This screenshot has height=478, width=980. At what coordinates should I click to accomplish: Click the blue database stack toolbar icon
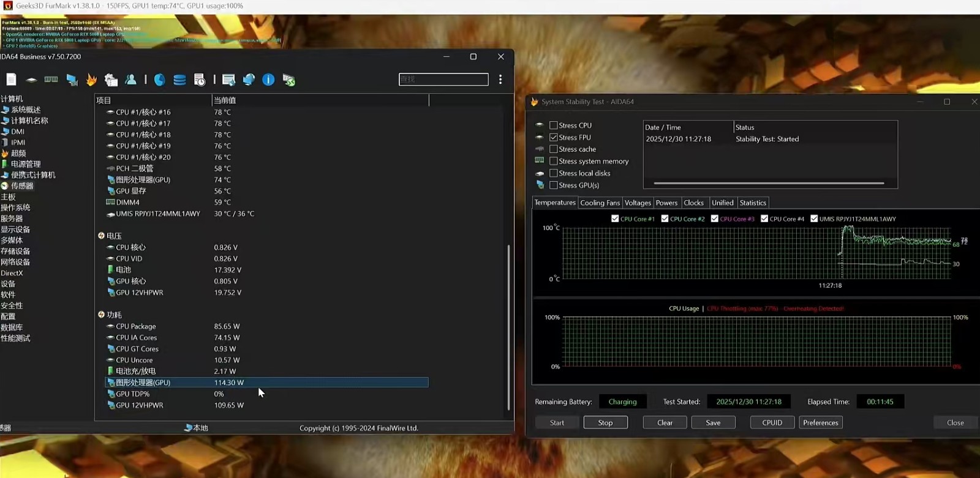coord(179,80)
